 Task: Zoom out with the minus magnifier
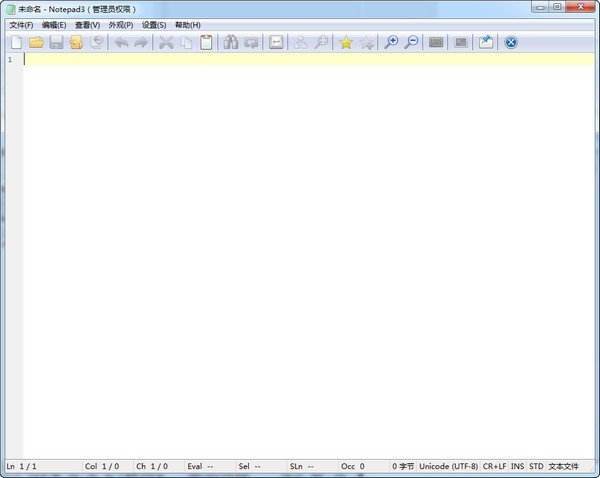tap(411, 42)
